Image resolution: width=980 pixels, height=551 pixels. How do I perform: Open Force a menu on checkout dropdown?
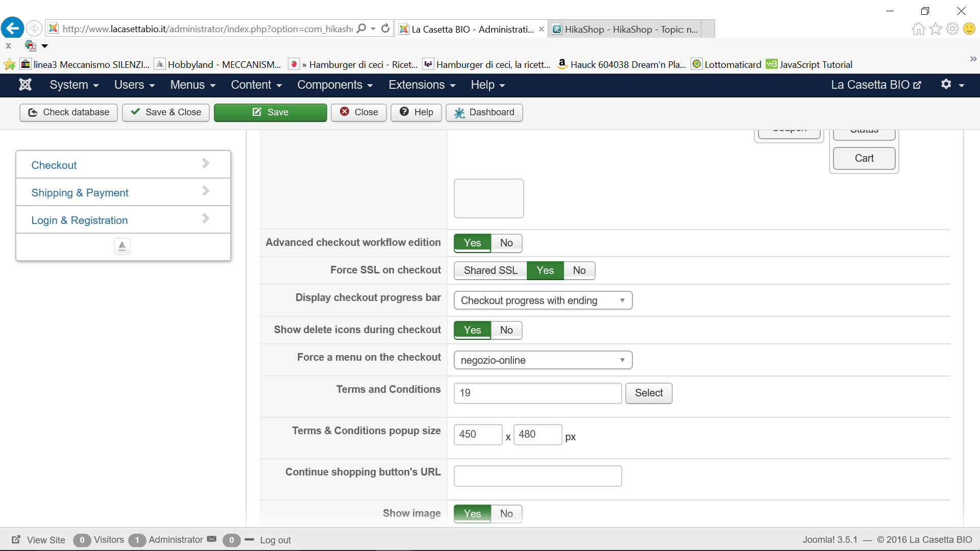pos(543,360)
